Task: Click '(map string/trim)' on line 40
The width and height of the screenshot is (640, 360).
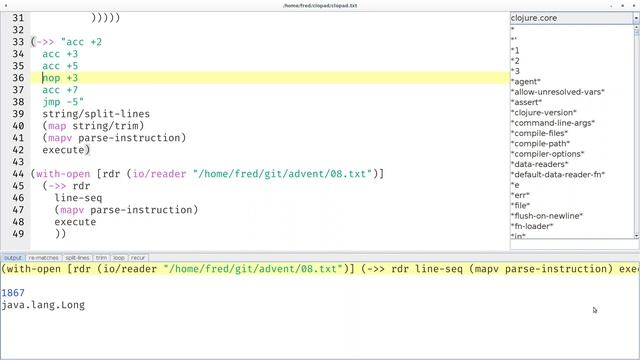Action: point(93,126)
